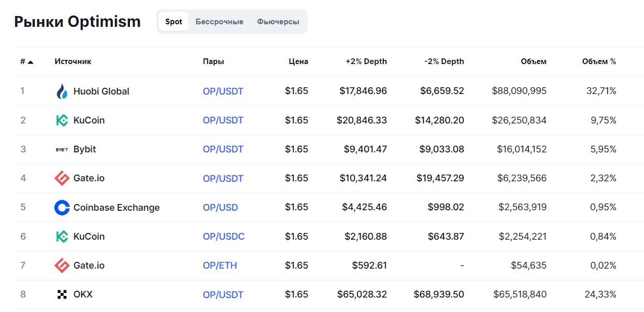Click depth value $2,160.88
Viewport: 644px width, 312px height.
pos(366,236)
